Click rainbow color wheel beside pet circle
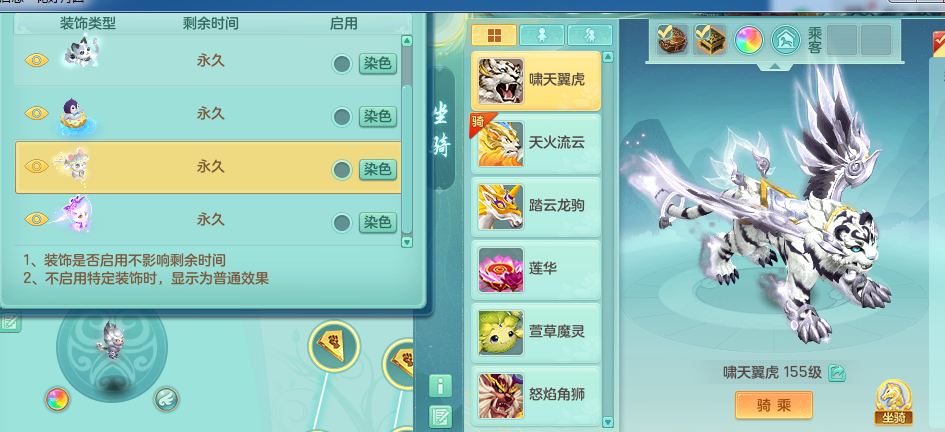 click(57, 399)
